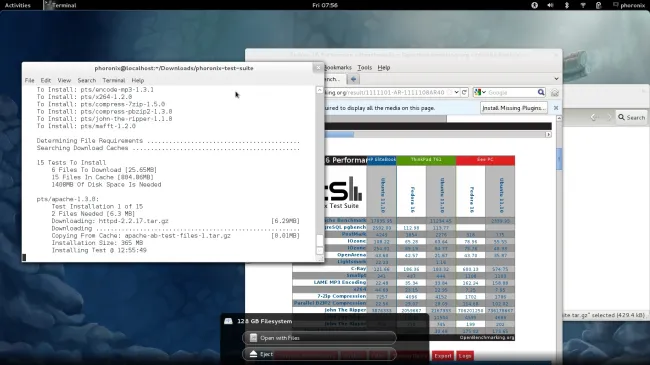
Task: Open the terminal's Terminal menu
Action: [x=114, y=80]
